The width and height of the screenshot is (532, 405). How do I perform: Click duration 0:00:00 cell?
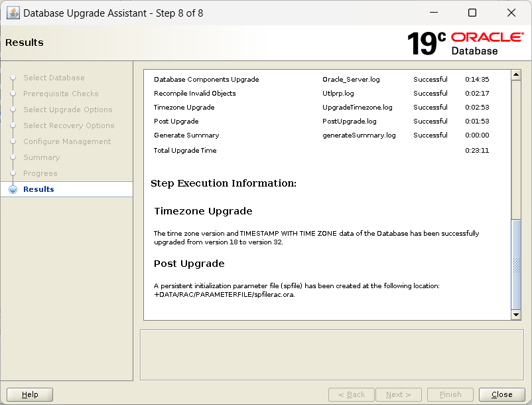point(477,135)
